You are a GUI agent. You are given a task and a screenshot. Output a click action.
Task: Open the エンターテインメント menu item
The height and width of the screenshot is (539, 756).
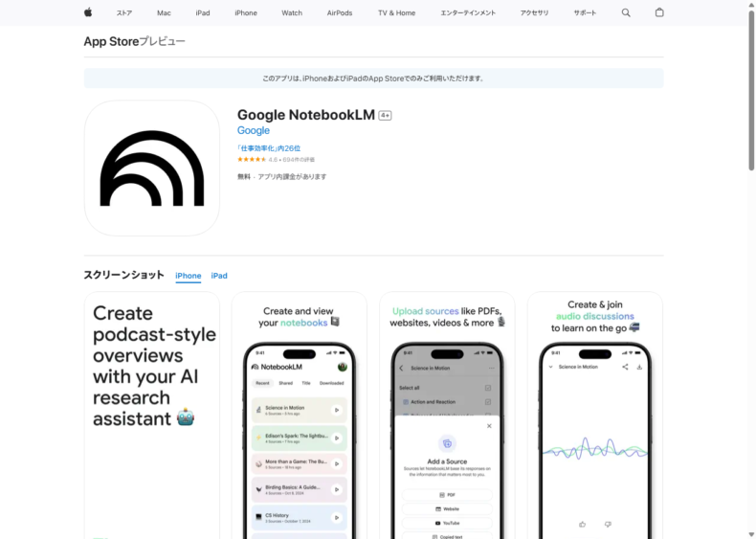468,13
